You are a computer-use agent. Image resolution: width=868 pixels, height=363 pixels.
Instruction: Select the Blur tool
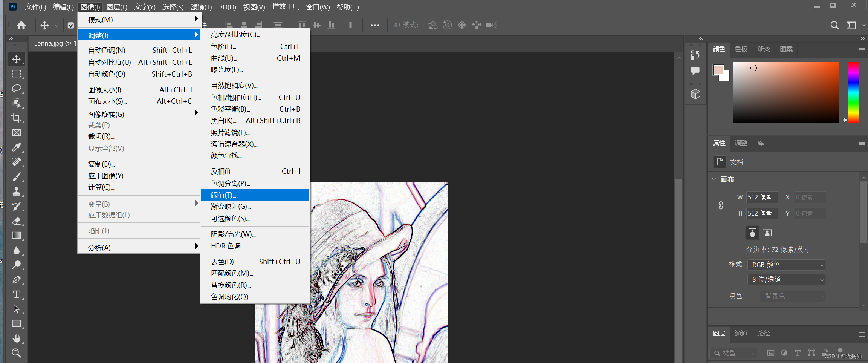[16, 250]
